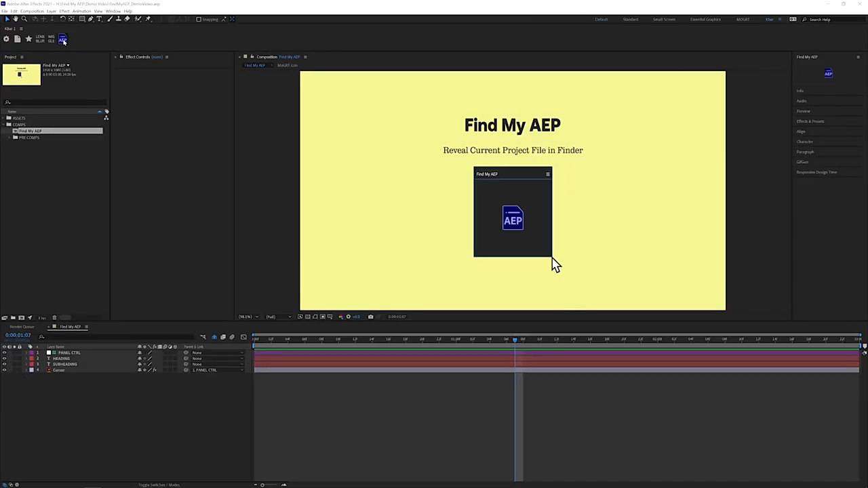This screenshot has width=868, height=488.
Task: Select the Selection arrow tool
Action: pyautogui.click(x=7, y=19)
